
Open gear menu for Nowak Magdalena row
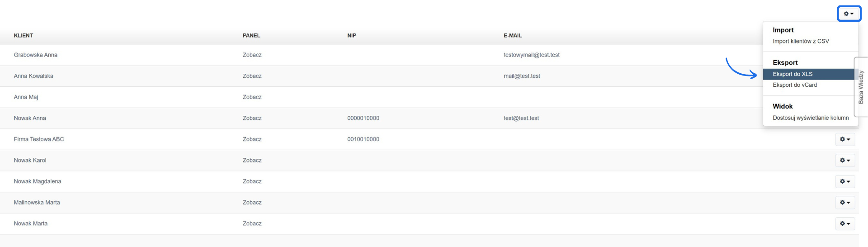[844, 181]
